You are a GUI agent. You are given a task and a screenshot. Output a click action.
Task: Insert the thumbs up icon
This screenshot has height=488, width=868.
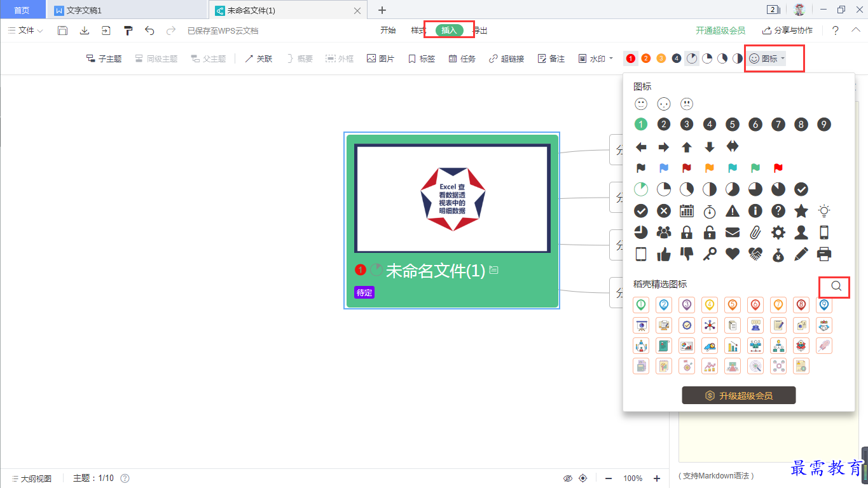point(664,254)
